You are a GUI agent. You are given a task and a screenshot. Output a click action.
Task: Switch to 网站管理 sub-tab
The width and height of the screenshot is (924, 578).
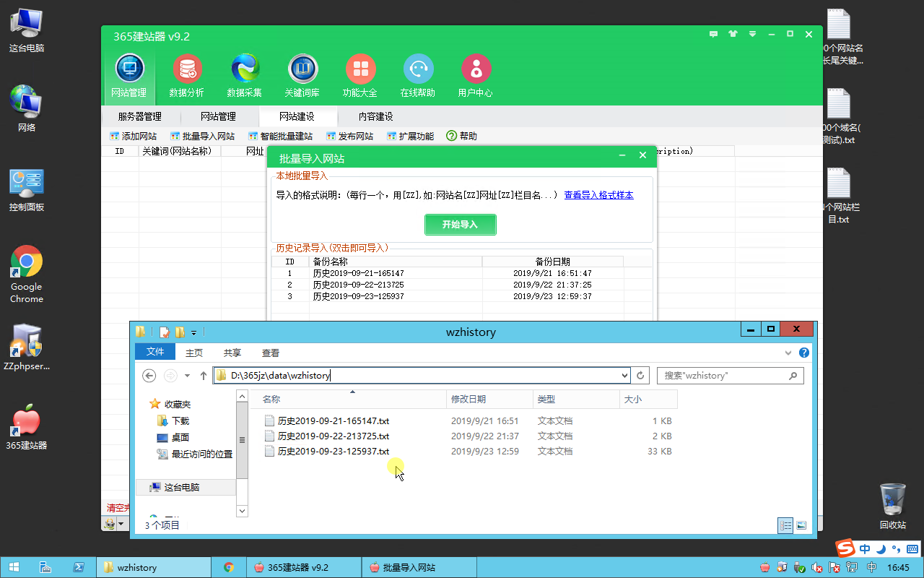(x=218, y=116)
